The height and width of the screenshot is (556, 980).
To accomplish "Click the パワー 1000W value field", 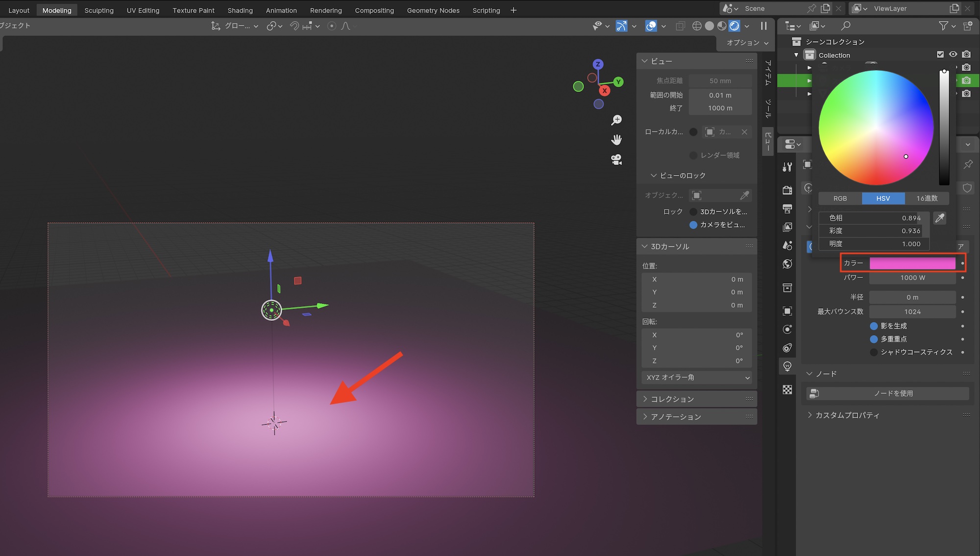I will point(912,278).
